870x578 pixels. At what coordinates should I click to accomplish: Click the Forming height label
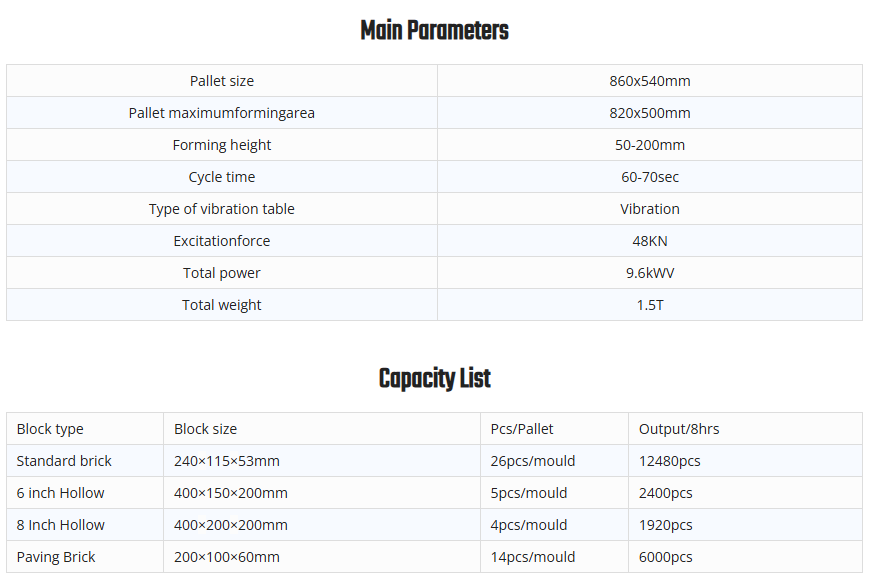click(222, 145)
